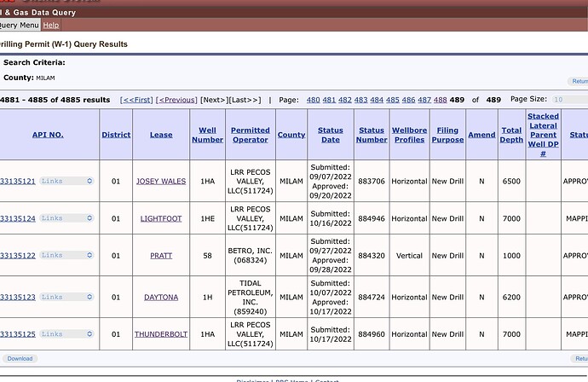The height and width of the screenshot is (382, 588).
Task: Sort by Permitted Operator column header
Action: (251, 135)
